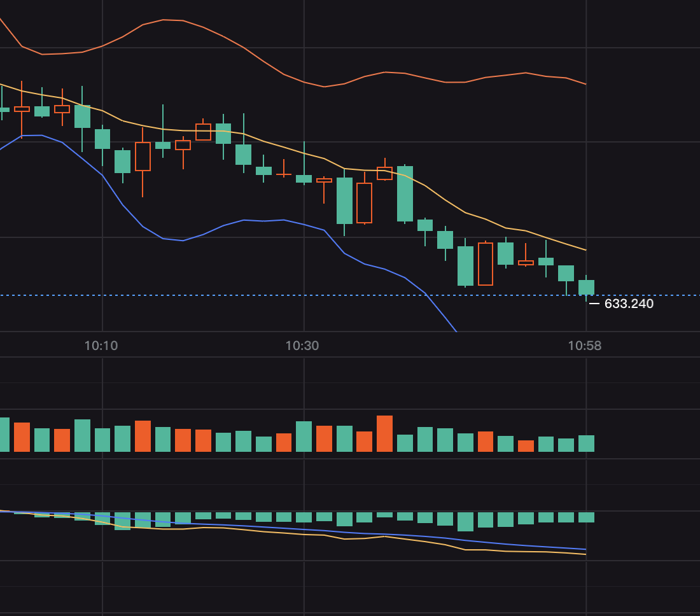Click the dashed blue current price line
This screenshot has width=700, height=616.
point(255,295)
